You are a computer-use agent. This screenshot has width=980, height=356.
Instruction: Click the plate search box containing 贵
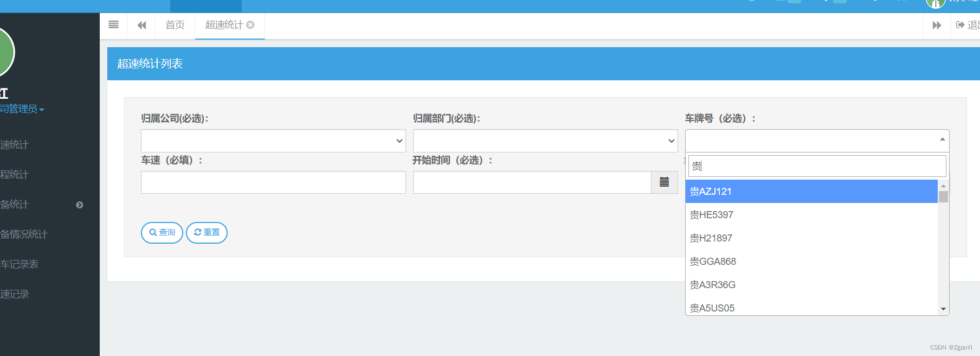point(817,166)
